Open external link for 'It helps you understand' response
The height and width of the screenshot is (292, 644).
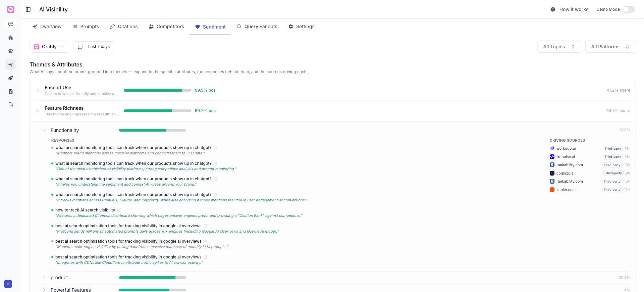216,179
